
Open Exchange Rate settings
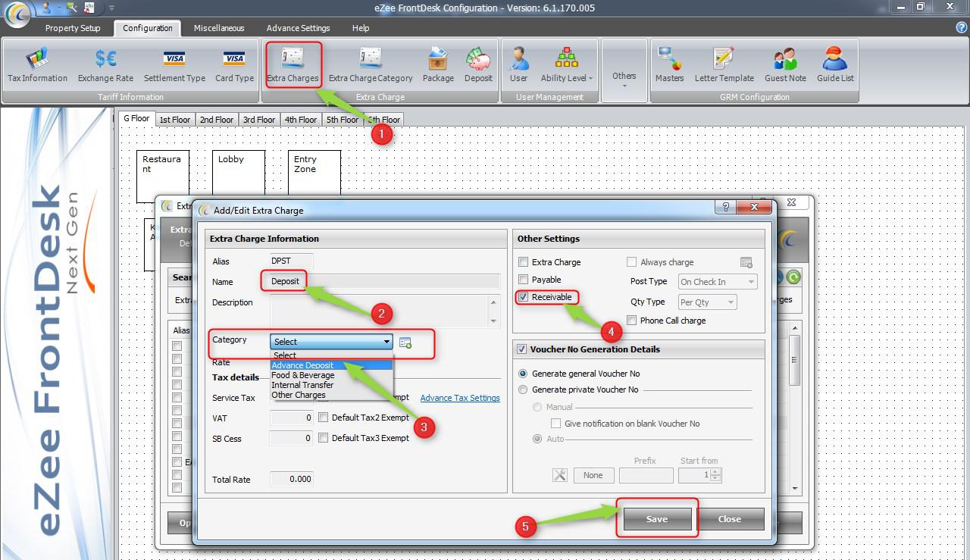pos(105,66)
